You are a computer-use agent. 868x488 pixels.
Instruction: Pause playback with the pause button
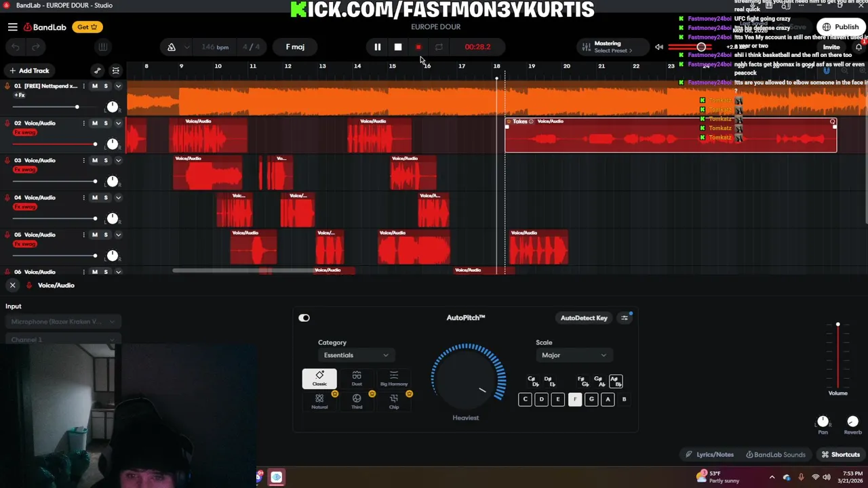378,47
